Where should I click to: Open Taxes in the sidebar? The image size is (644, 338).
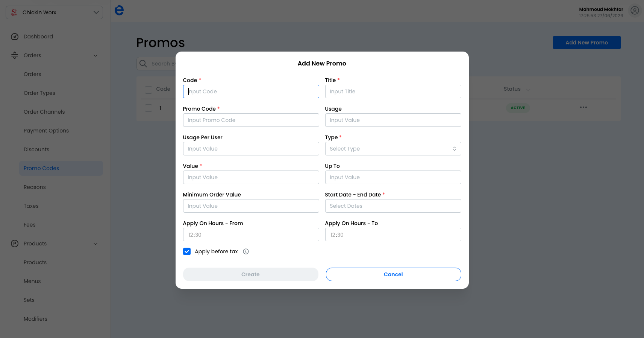pos(31,206)
